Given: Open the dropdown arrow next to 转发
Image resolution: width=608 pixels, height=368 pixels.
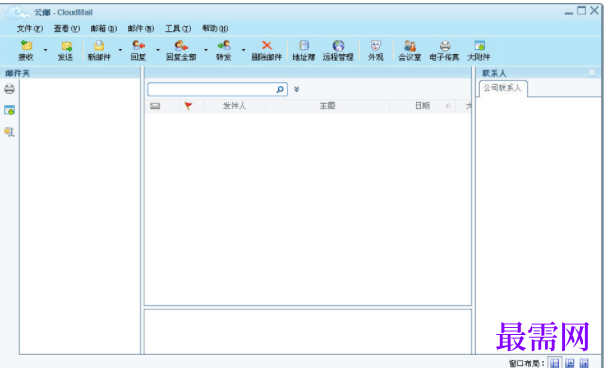Looking at the screenshot, I should pos(244,50).
